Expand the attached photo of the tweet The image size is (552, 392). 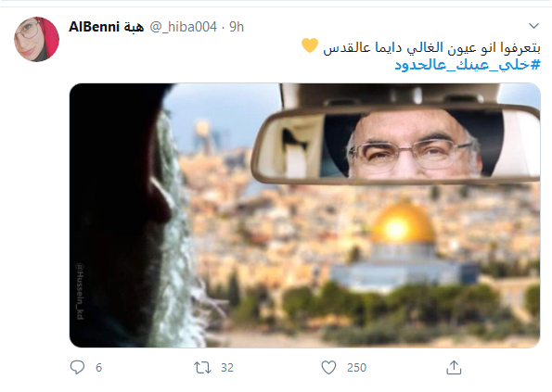[305, 216]
